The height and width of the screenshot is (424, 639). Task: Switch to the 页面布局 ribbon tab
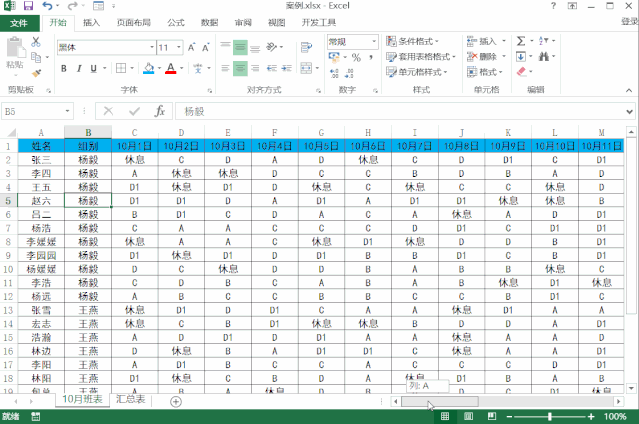click(x=134, y=22)
